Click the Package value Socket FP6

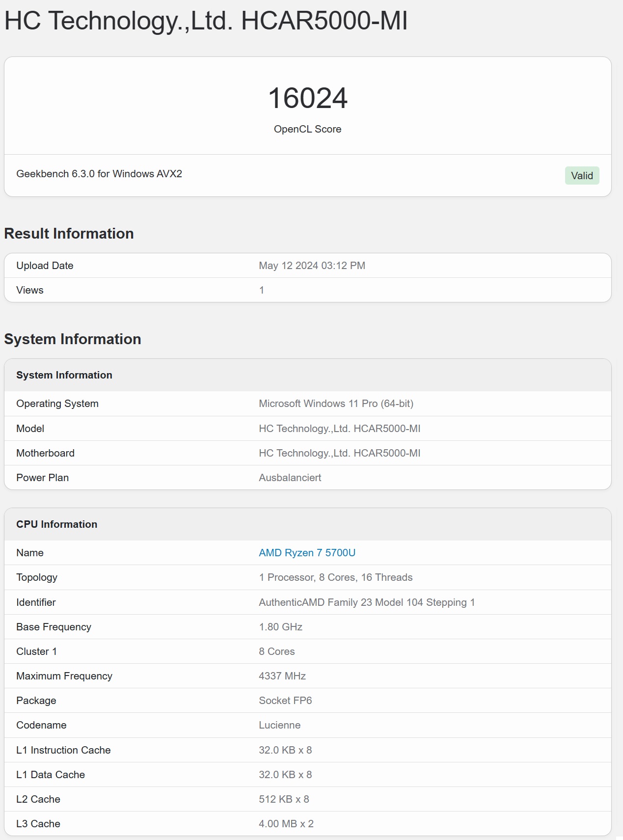pos(285,701)
